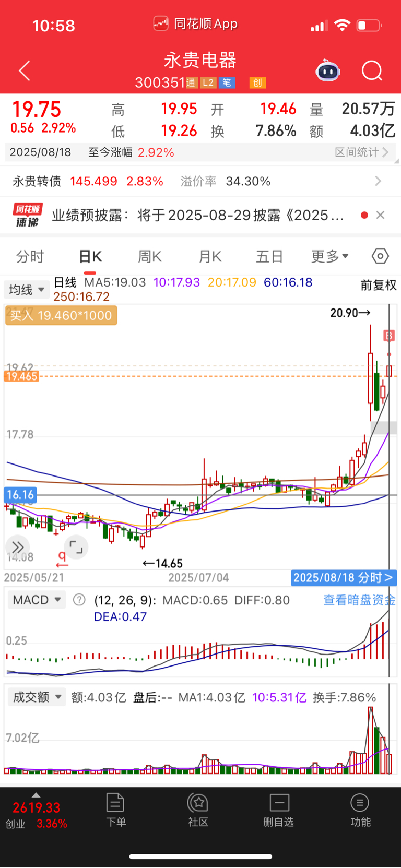Tap the 14.65 low price marker
The image size is (401, 868).
pos(162,563)
